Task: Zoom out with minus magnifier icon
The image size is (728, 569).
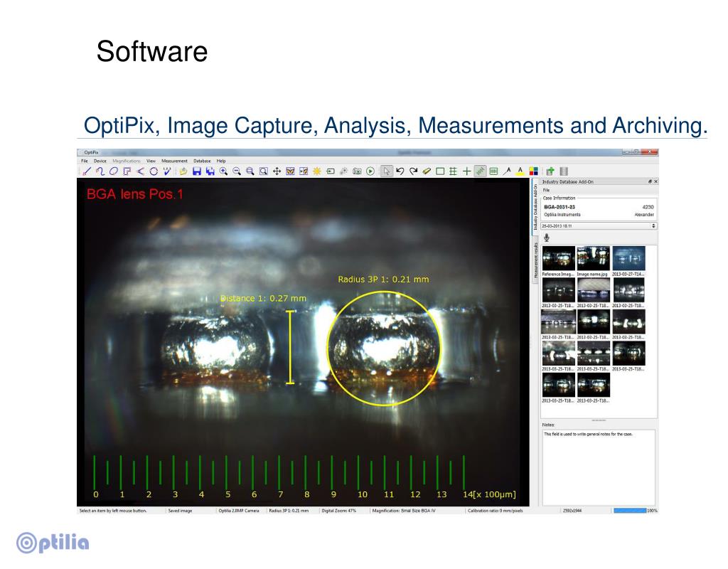Action: click(237, 171)
